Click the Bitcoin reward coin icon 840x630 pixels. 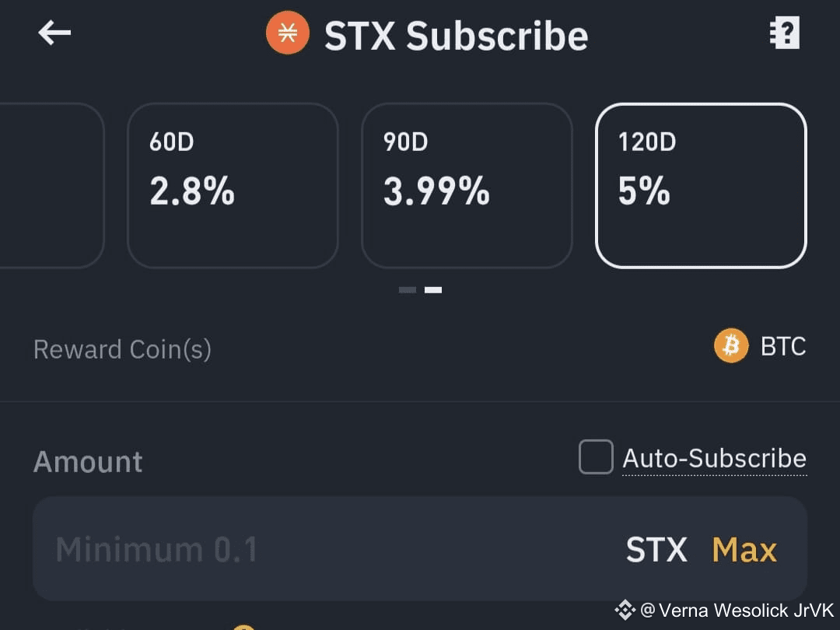pyautogui.click(x=730, y=346)
